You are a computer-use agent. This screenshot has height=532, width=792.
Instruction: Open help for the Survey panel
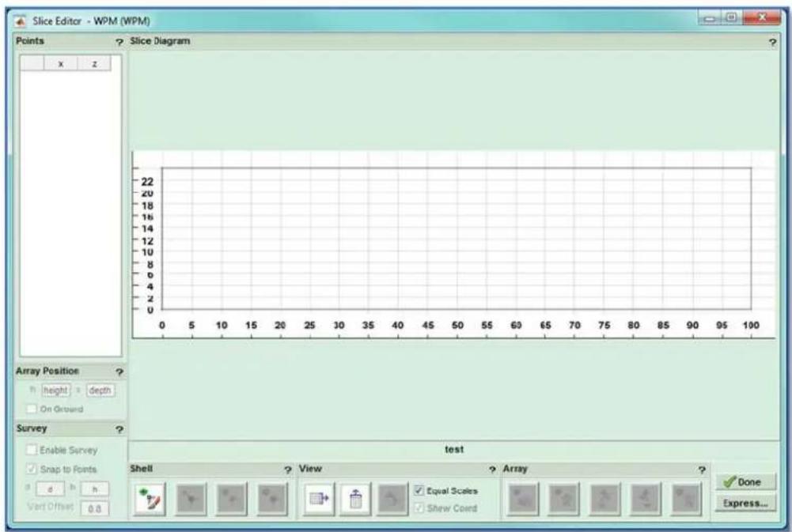119,429
